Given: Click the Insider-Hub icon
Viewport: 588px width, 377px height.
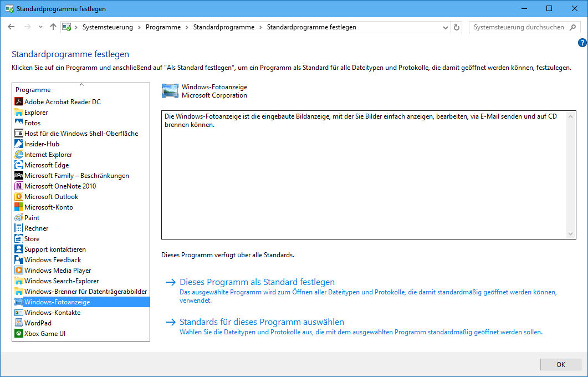Looking at the screenshot, I should 19,144.
